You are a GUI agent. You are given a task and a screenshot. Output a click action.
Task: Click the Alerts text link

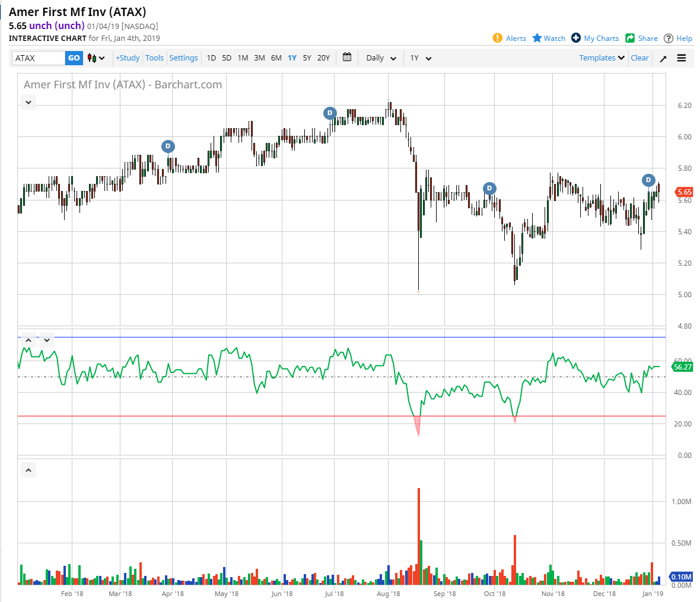[x=516, y=39]
